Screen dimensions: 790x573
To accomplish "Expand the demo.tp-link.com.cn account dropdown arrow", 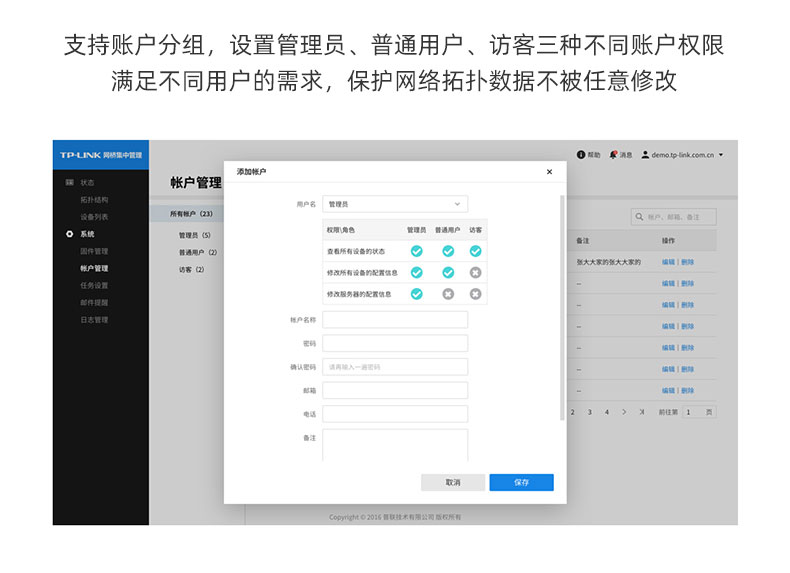I will [721, 155].
